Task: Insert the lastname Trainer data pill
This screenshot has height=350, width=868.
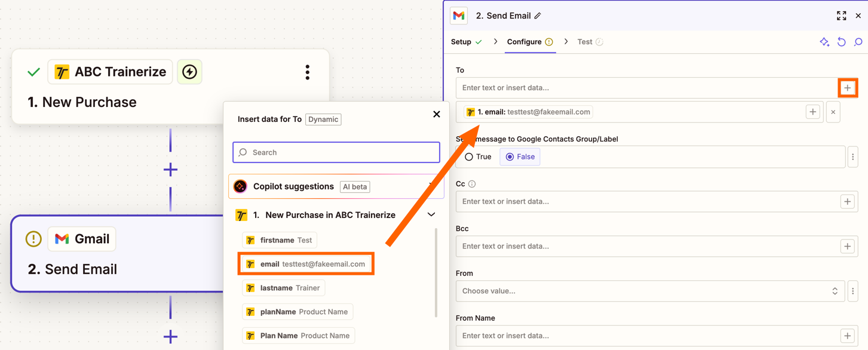Action: pyautogui.click(x=284, y=288)
